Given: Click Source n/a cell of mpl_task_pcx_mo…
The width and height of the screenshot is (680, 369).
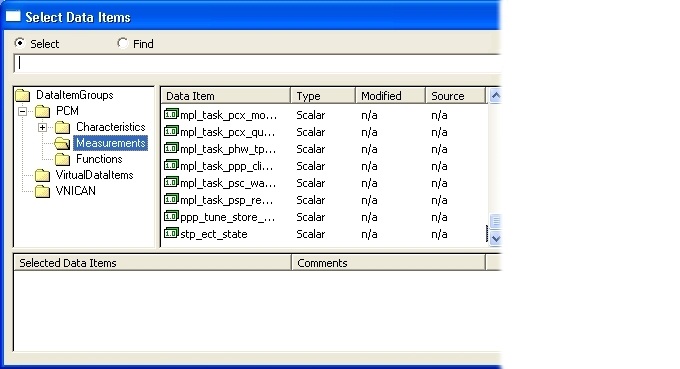Looking at the screenshot, I should tap(439, 115).
